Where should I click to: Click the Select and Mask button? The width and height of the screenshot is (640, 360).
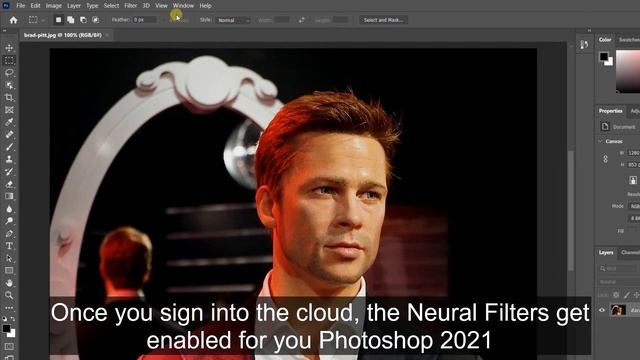tap(383, 20)
